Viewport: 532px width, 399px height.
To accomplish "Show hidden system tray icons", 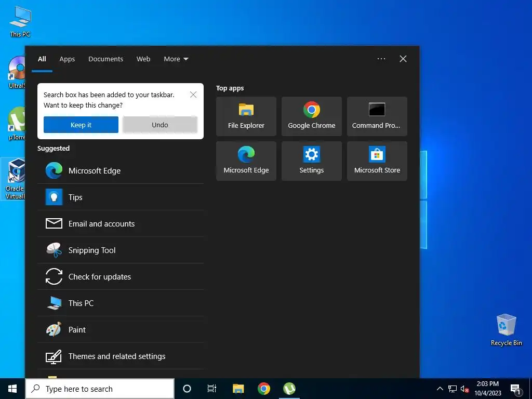I will click(440, 389).
